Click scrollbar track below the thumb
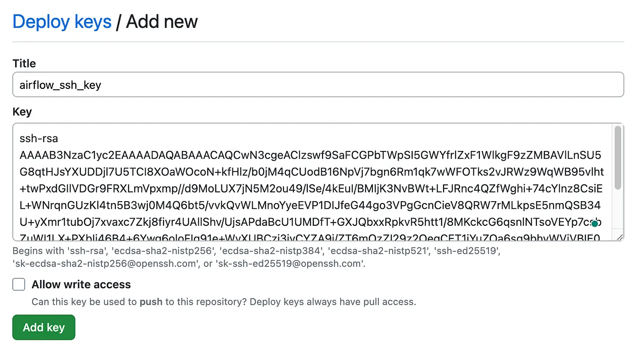This screenshot has width=639, height=364. tap(618, 209)
